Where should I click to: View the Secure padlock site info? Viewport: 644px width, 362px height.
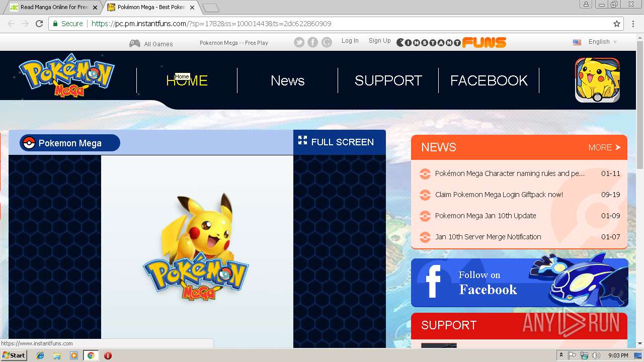pos(67,24)
